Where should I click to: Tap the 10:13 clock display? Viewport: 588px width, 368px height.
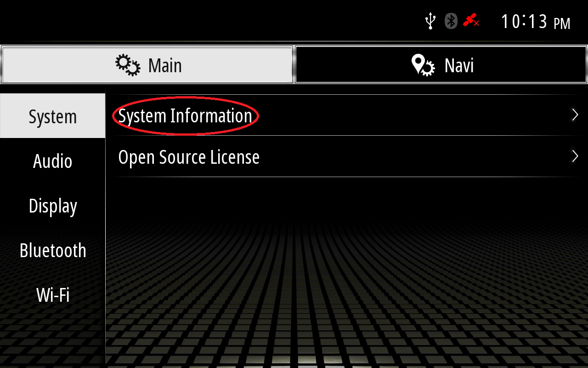[524, 21]
